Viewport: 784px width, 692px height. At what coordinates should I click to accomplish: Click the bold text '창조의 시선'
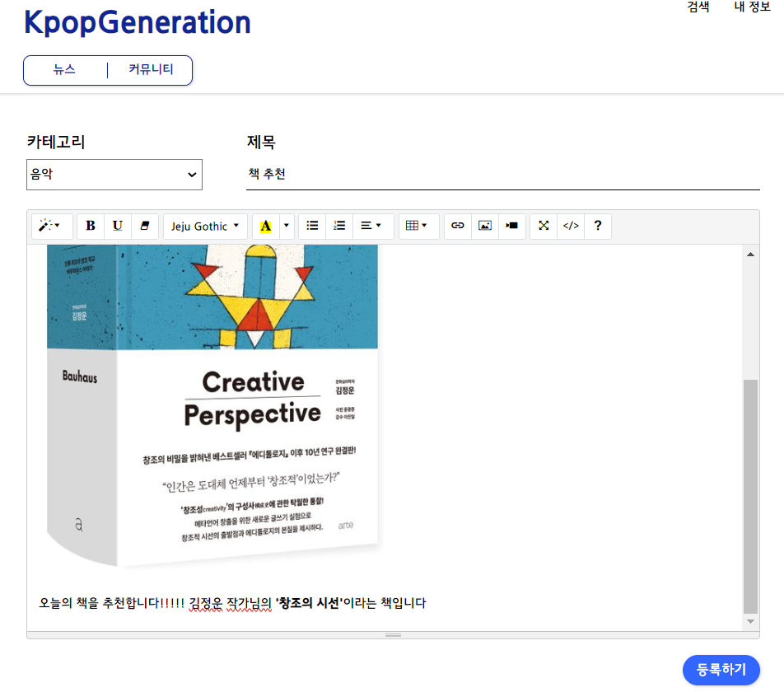(x=309, y=603)
